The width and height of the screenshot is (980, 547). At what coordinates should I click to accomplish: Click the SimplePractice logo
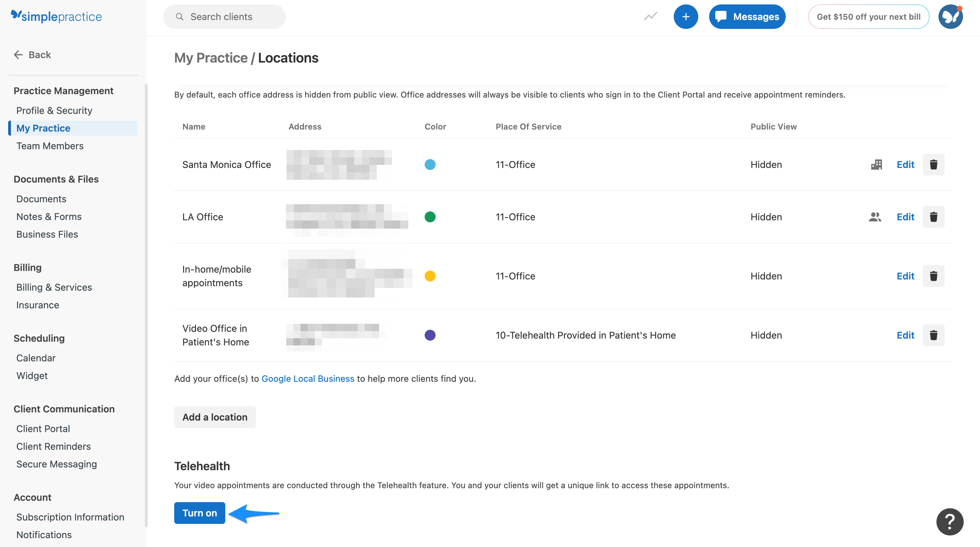(56, 16)
